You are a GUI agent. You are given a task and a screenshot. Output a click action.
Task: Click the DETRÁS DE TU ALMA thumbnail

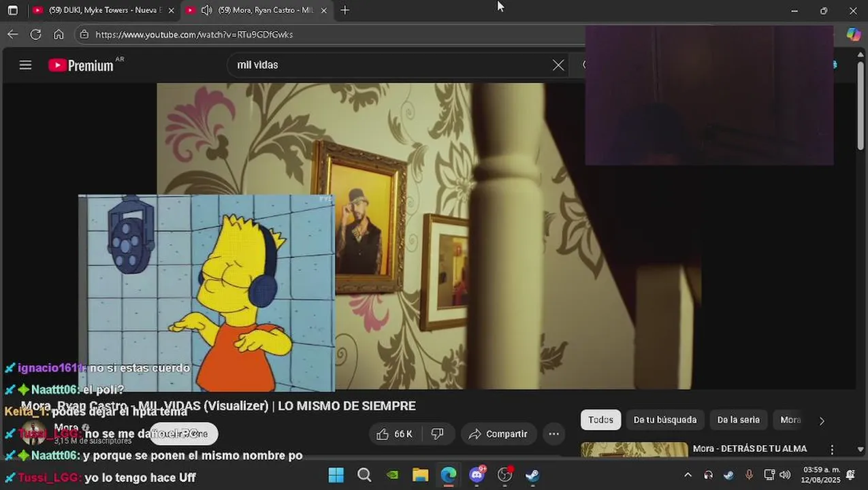(x=634, y=449)
